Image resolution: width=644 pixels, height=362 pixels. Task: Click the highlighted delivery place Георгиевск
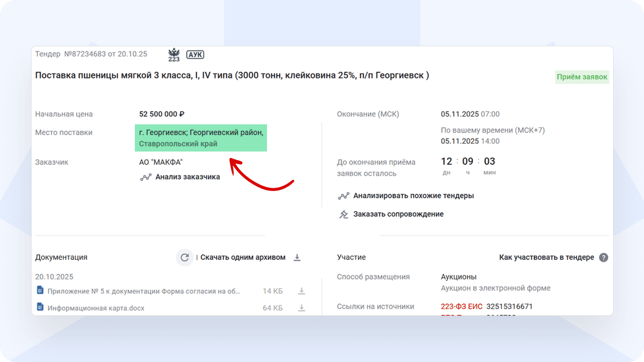point(201,138)
